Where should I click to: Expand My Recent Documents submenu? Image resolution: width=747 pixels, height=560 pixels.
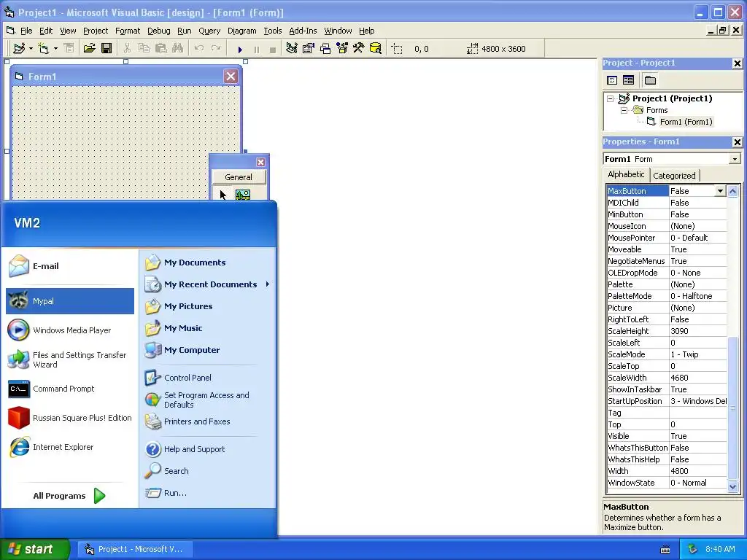click(268, 284)
